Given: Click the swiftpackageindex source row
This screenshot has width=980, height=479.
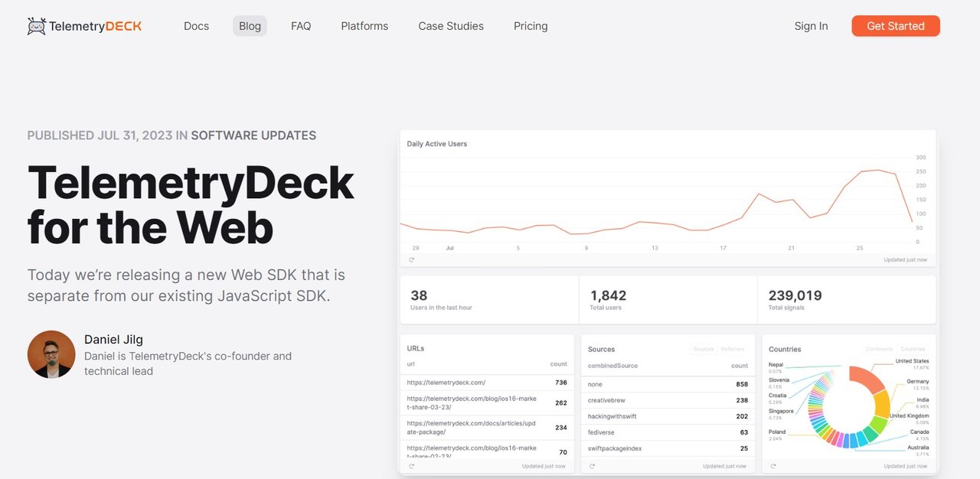Looking at the screenshot, I should pyautogui.click(x=668, y=448).
